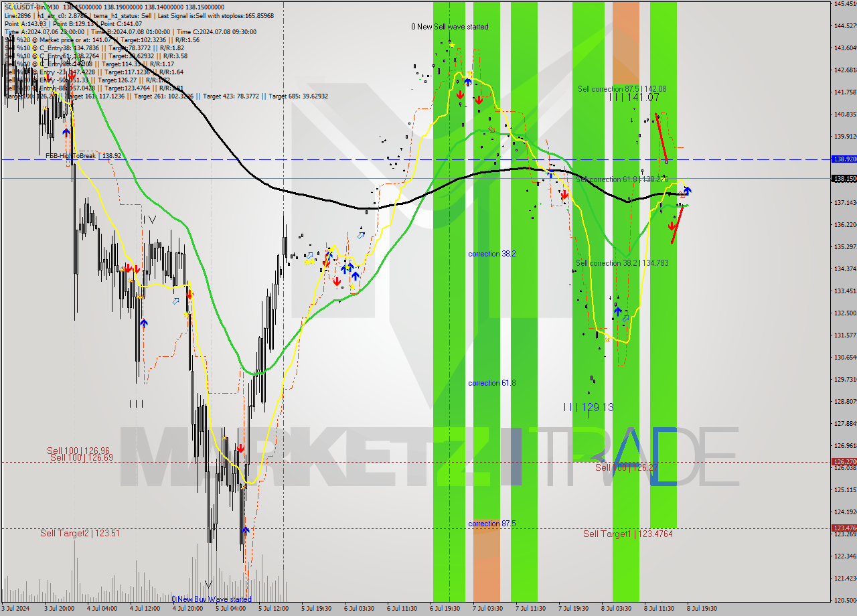Click the '6 Jul 19:30' time axis label

[445, 609]
